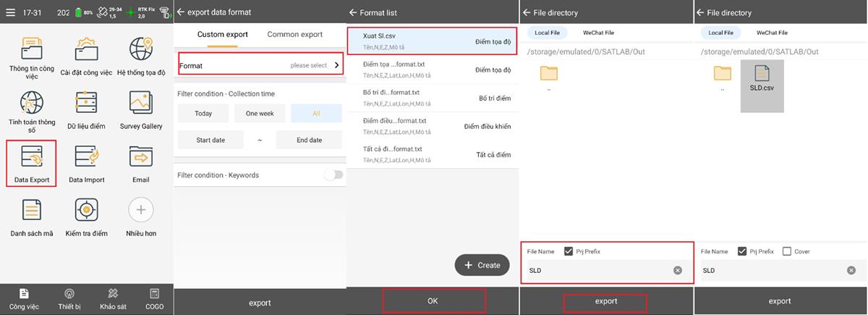The width and height of the screenshot is (868, 315).
Task: Open Hệ thống tọa độ globe icon
Action: pos(141,49)
